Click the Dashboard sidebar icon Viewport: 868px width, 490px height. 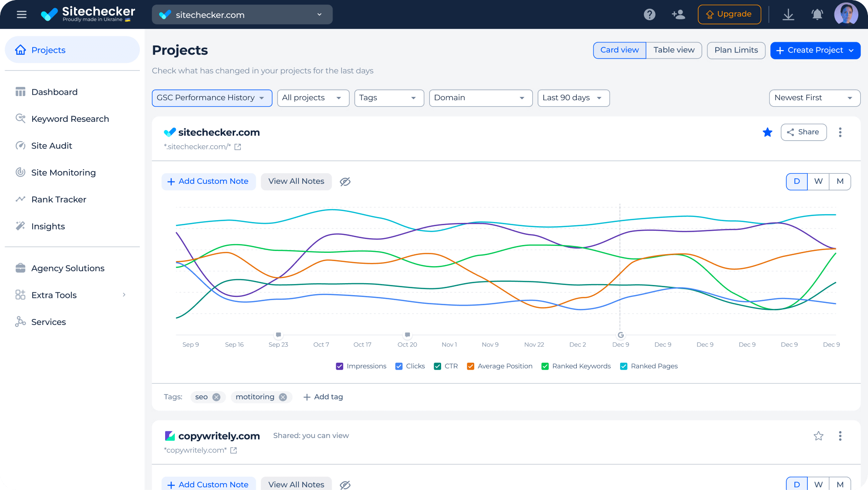(20, 92)
